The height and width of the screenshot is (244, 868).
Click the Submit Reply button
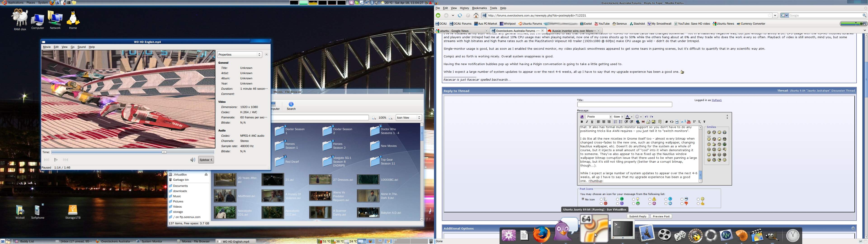coord(637,216)
